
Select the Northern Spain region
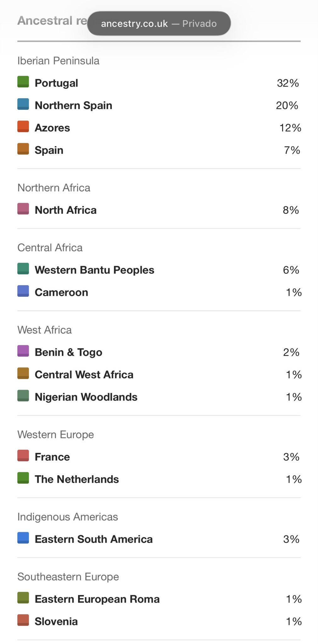[x=73, y=105]
